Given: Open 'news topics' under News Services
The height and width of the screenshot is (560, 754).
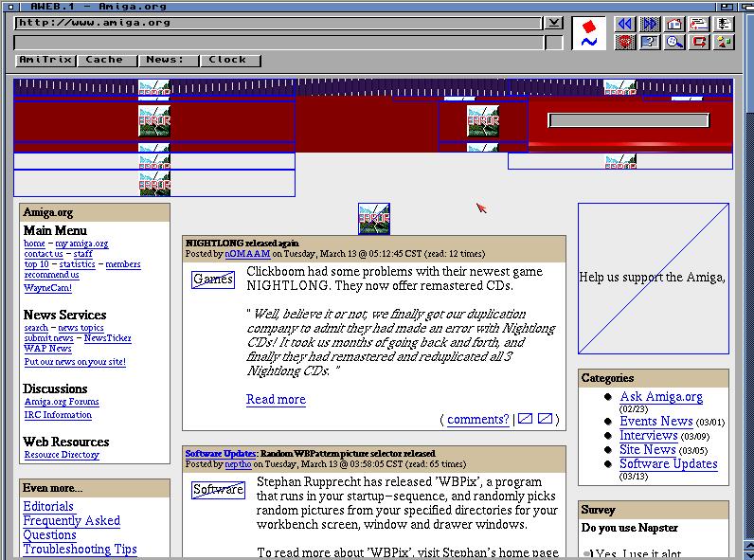Looking at the screenshot, I should [x=81, y=328].
